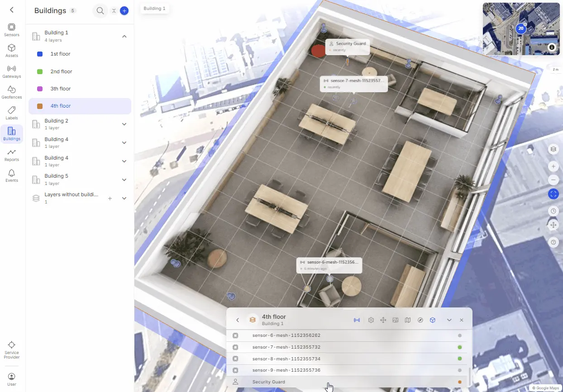Toggle the collapse/expand all buildings icon
Image resolution: width=563 pixels, height=392 pixels.
click(114, 11)
